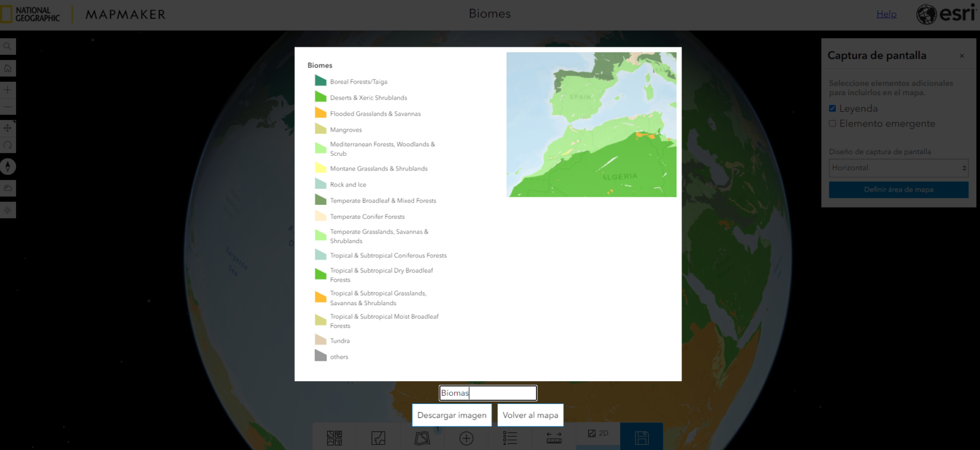Open the compass orientation tool

coord(8,166)
